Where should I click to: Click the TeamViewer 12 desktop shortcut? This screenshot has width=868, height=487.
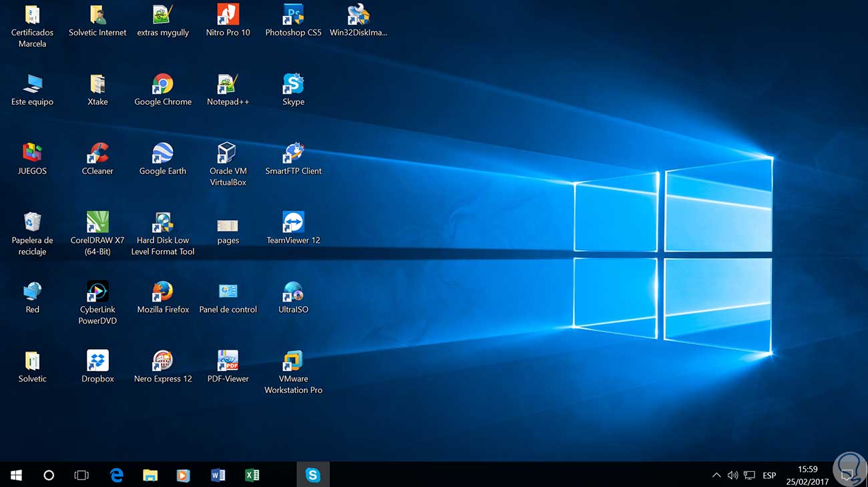(293, 229)
